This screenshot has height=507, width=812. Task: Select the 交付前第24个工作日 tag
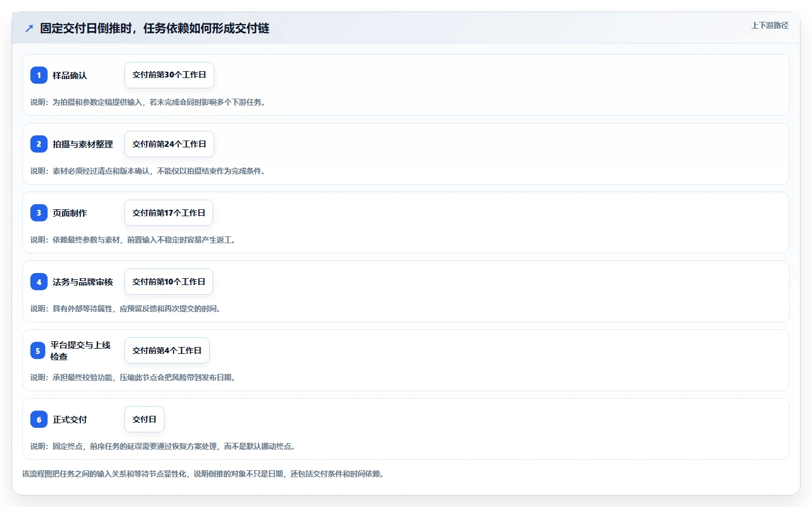[169, 144]
